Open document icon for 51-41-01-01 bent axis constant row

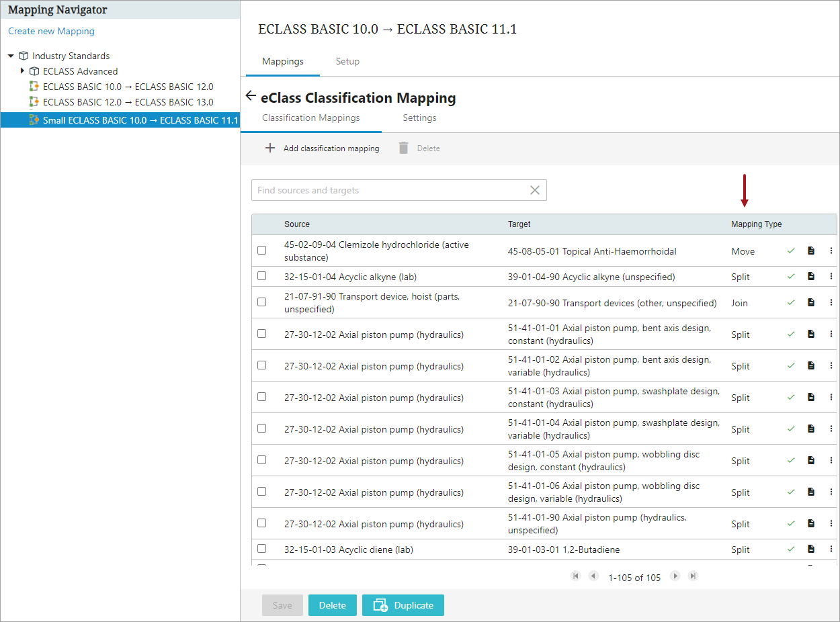(811, 334)
